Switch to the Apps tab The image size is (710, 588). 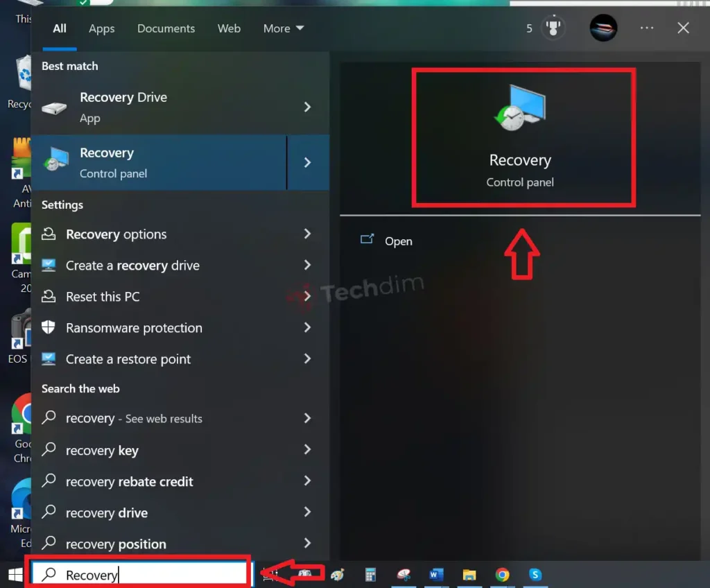[102, 28]
